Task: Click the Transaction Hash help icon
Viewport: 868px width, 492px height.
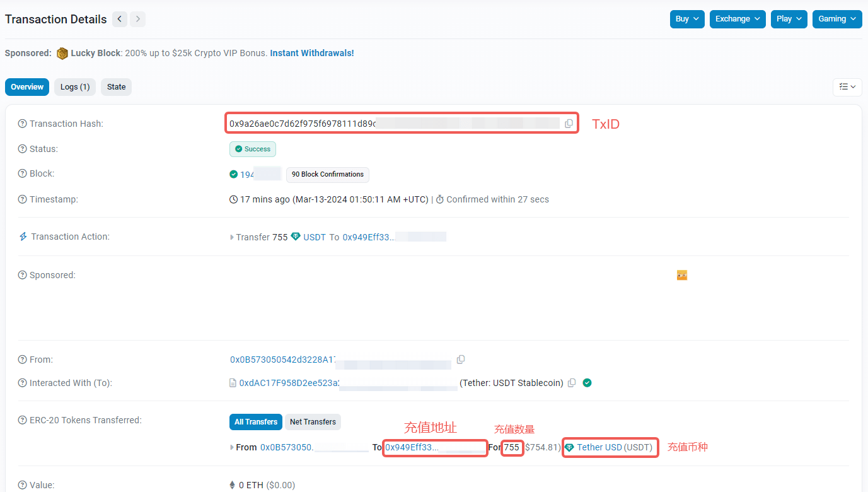Action: [23, 124]
